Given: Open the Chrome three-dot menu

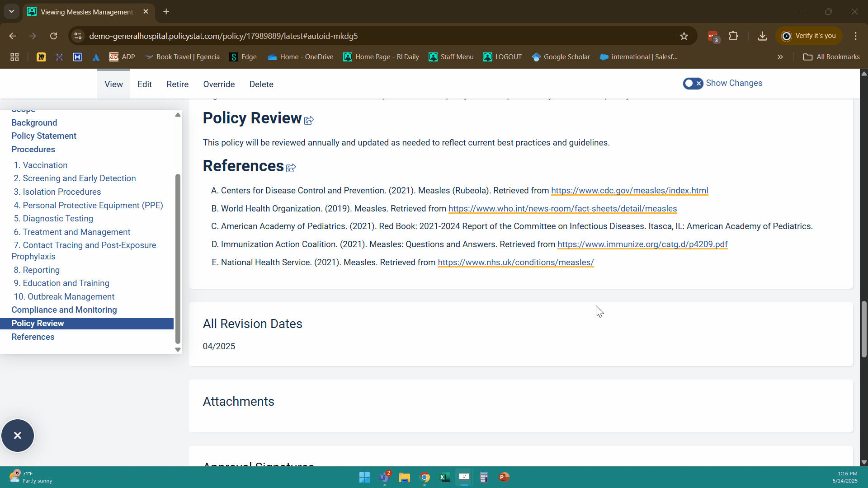Looking at the screenshot, I should 855,36.
